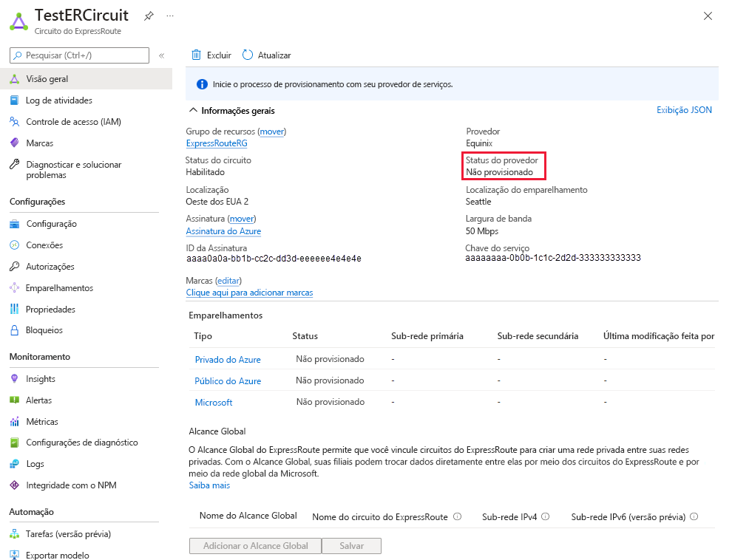Open the ellipsis more options menu
The height and width of the screenshot is (560, 732).
click(x=170, y=16)
